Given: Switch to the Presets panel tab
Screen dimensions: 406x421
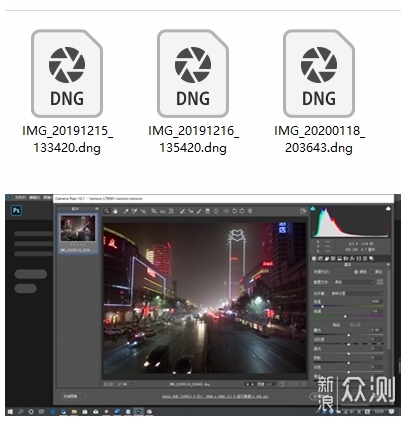Looking at the screenshot, I should tap(365, 258).
